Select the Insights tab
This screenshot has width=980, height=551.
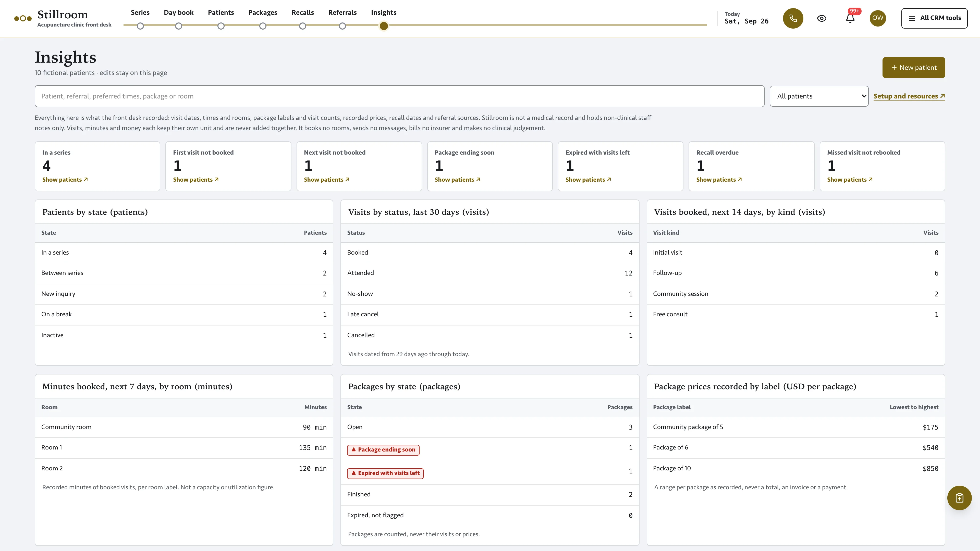pos(384,12)
